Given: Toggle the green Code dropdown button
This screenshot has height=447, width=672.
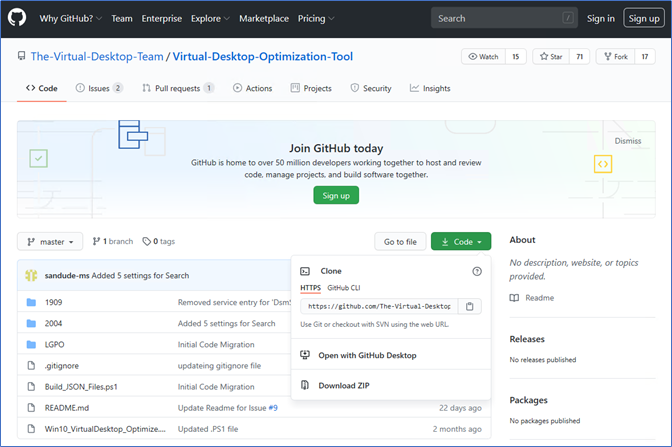Looking at the screenshot, I should 461,242.
